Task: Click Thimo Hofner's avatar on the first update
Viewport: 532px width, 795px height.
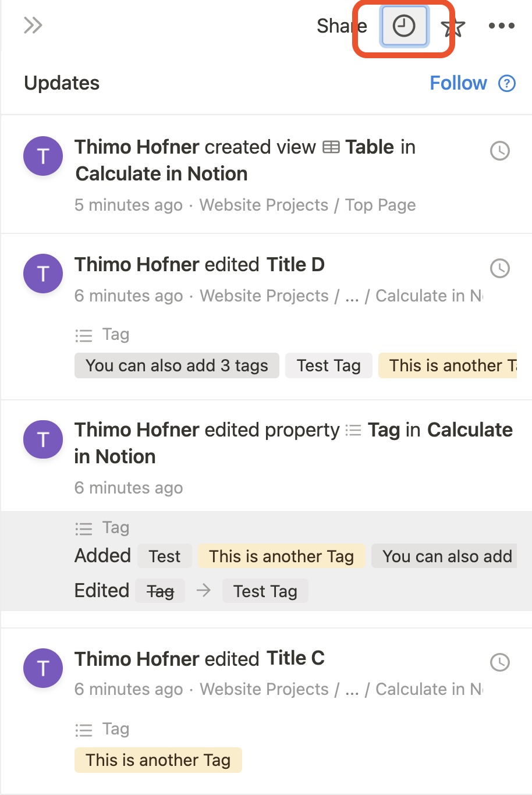Action: pos(42,156)
